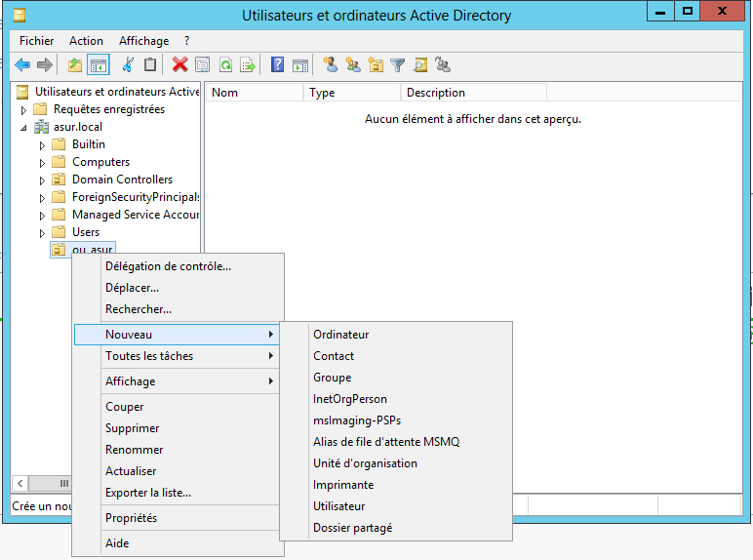The image size is (753, 560).
Task: Choose Renommer in the context menu
Action: coord(177,450)
